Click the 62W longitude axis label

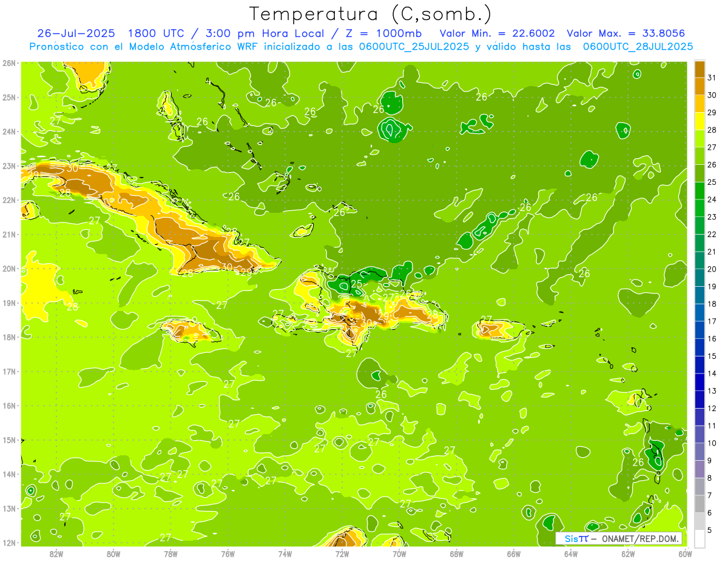point(629,554)
